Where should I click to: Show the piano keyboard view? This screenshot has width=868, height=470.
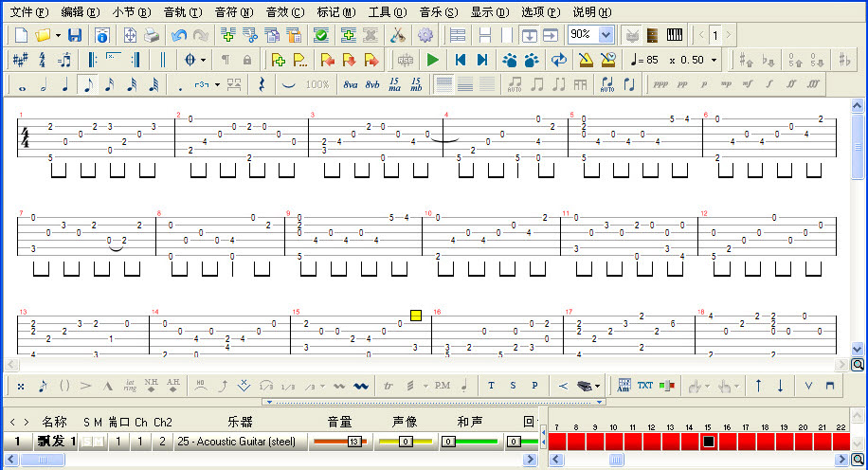pos(675,35)
